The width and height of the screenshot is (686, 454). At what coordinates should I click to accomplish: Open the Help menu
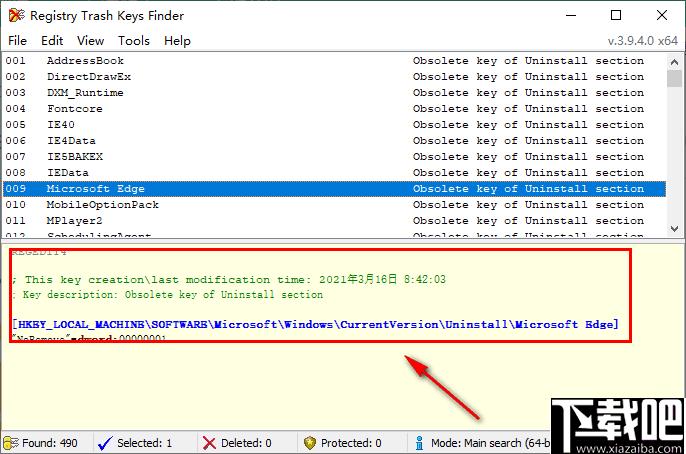(x=177, y=40)
